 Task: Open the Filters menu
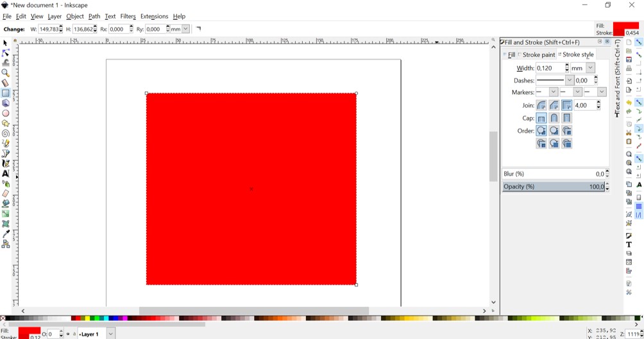pyautogui.click(x=128, y=17)
